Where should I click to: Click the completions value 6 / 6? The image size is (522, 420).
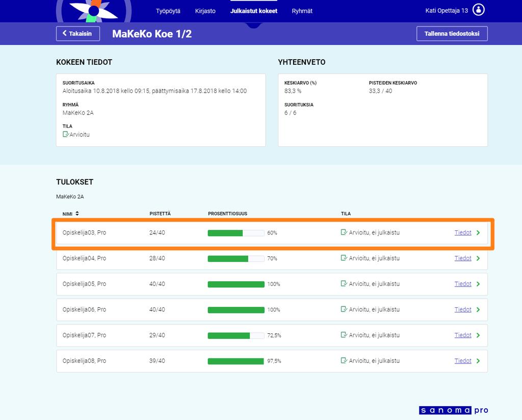pos(290,113)
